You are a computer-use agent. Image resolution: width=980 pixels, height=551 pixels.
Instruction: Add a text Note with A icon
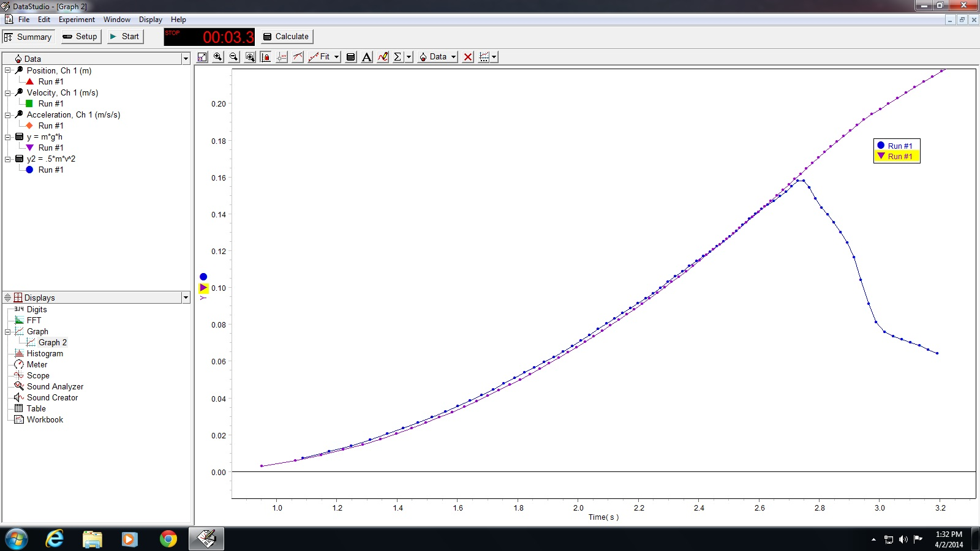click(367, 57)
